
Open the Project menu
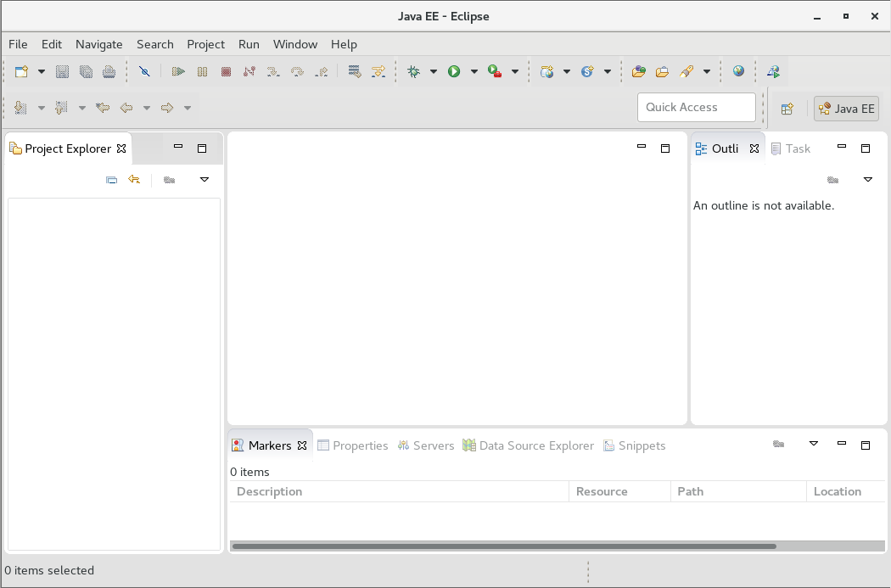pos(205,44)
